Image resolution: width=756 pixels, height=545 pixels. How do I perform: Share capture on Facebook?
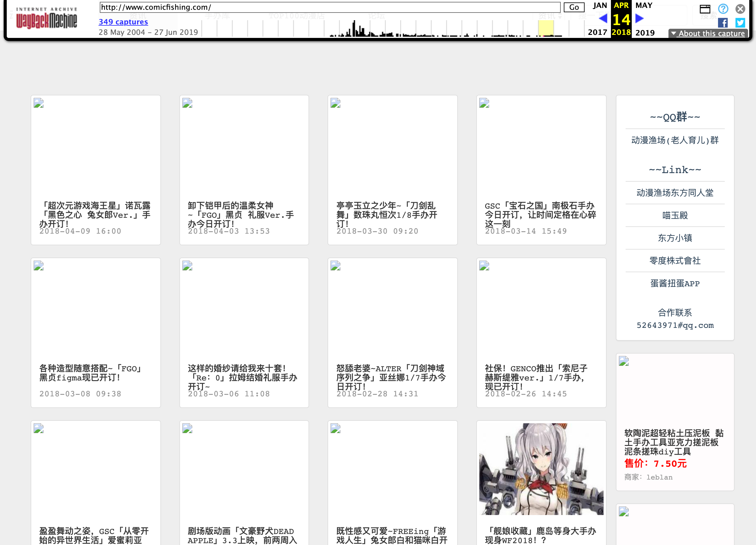(723, 23)
